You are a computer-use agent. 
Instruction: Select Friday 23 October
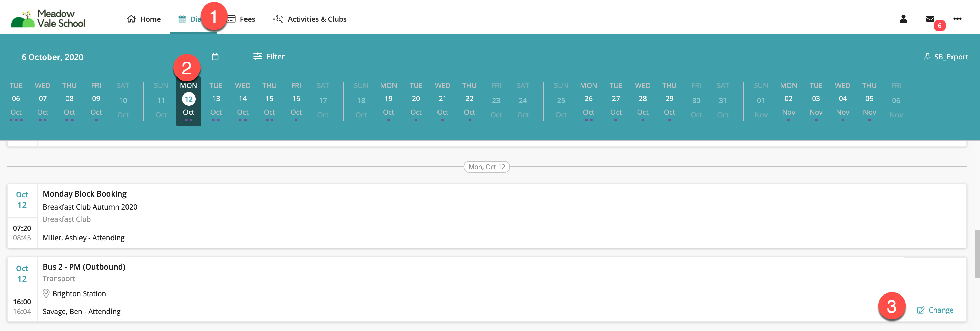tap(496, 101)
